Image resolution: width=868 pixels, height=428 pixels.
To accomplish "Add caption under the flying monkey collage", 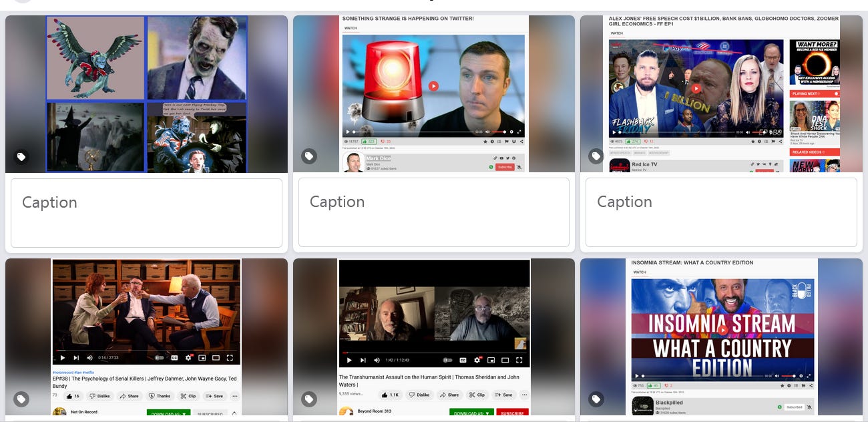I will coord(146,213).
